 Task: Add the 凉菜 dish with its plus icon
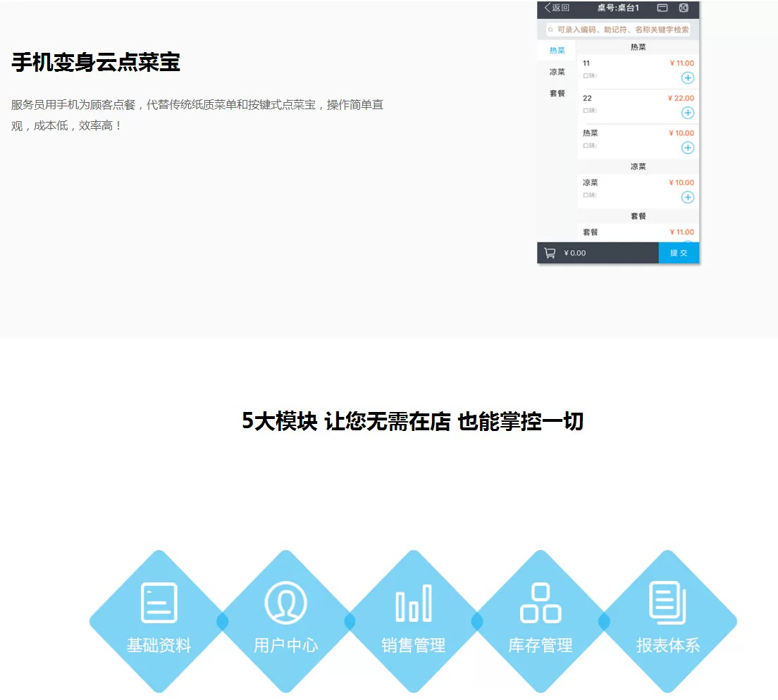pos(687,197)
